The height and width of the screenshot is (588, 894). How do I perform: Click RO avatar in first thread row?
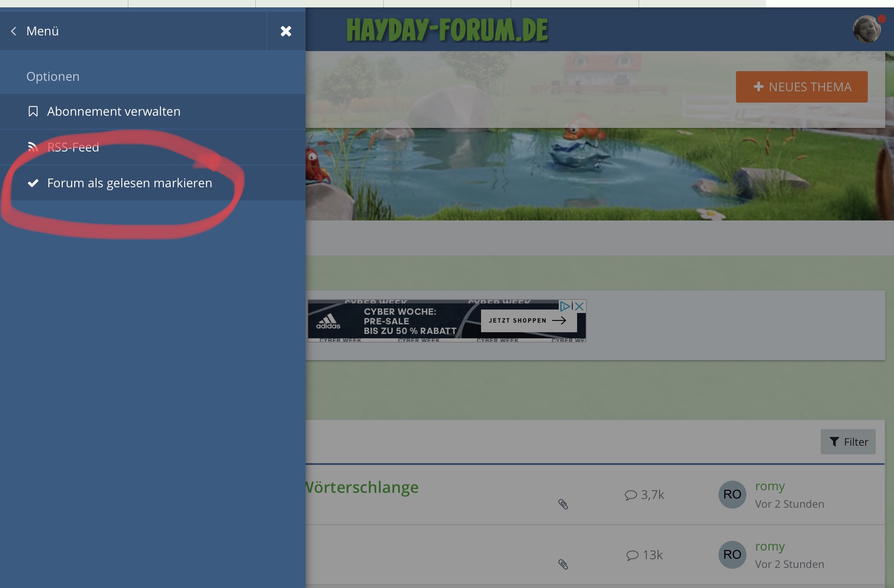pos(732,494)
